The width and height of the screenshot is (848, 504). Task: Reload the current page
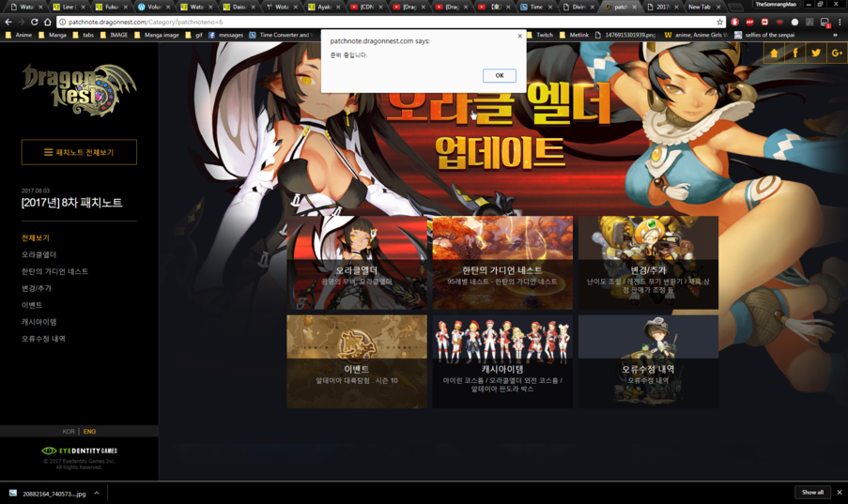coord(34,23)
